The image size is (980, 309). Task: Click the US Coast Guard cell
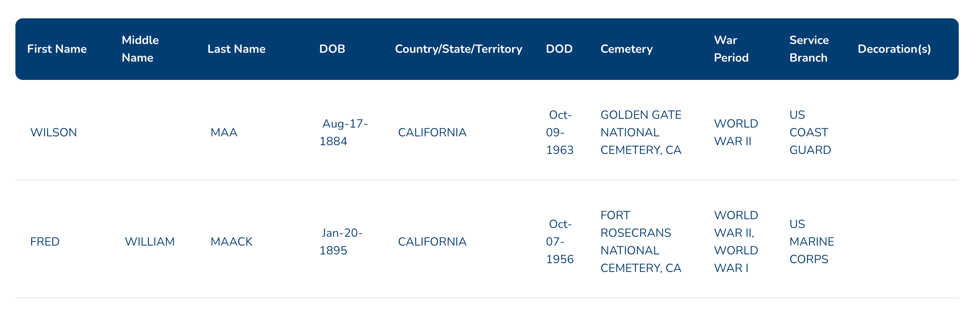pyautogui.click(x=810, y=132)
